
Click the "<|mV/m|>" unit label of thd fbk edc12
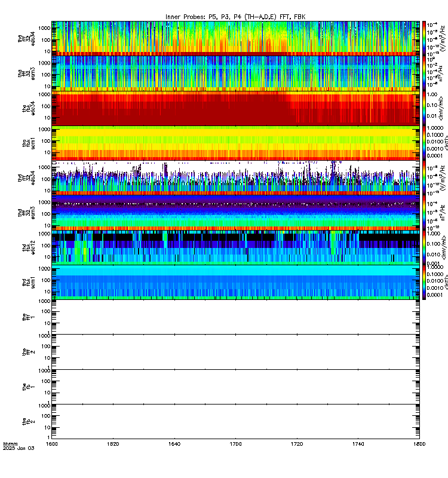click(x=444, y=247)
